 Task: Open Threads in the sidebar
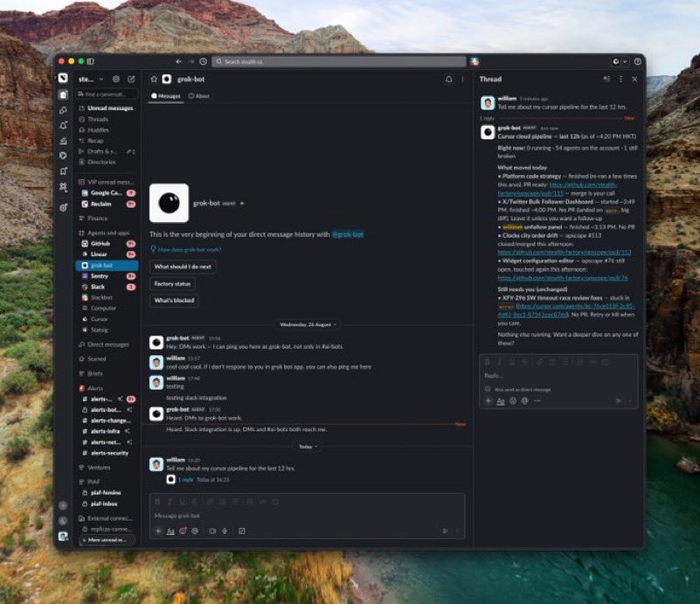[107, 119]
